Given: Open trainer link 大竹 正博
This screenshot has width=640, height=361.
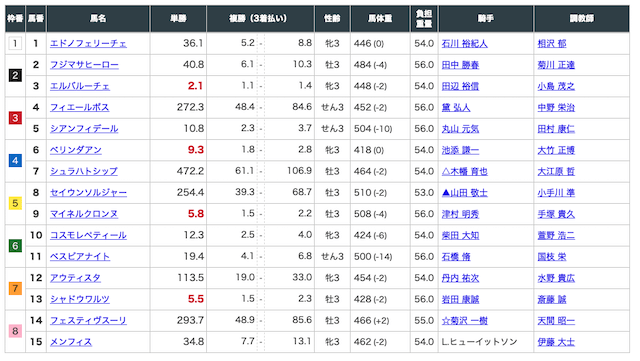Looking at the screenshot, I should click(556, 150).
